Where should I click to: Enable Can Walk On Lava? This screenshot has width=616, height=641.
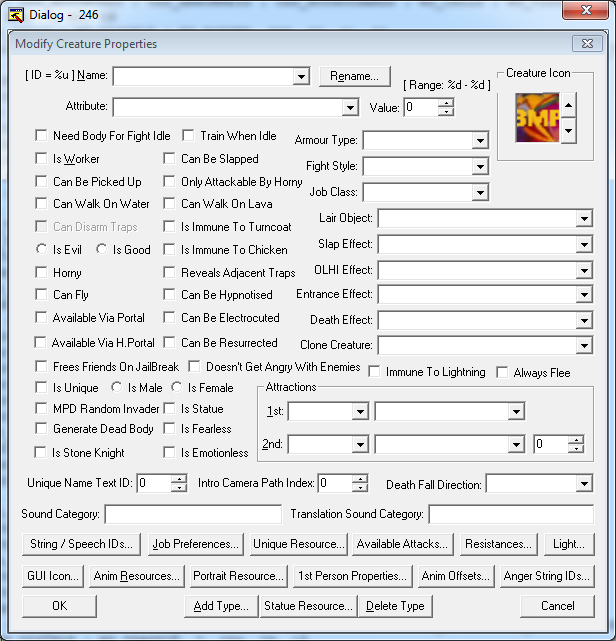[169, 203]
